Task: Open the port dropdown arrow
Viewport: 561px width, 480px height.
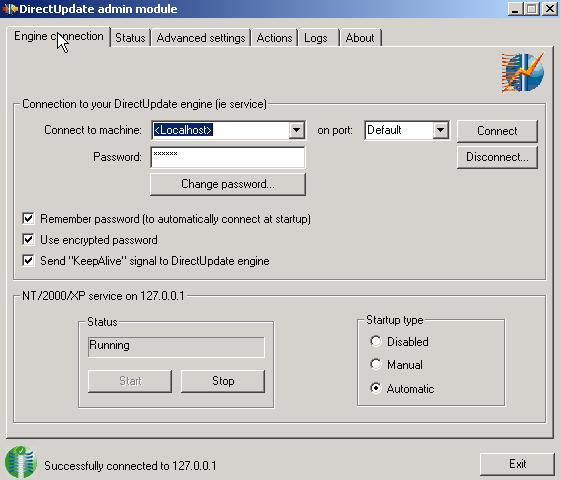Action: click(440, 130)
